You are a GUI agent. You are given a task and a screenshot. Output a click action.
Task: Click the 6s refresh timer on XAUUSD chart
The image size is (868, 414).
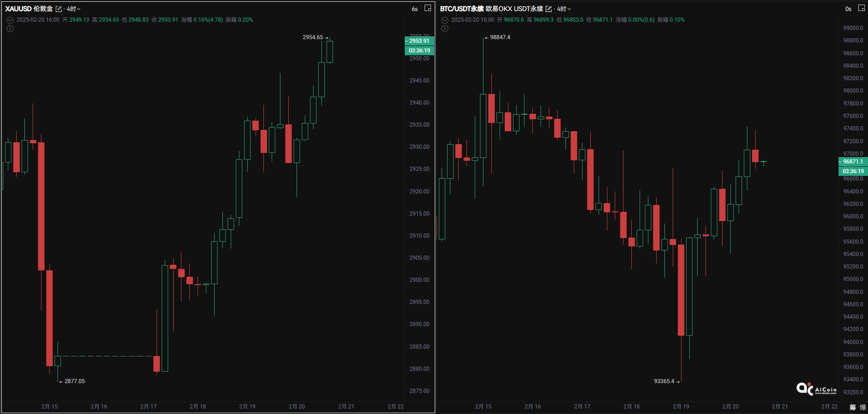point(414,9)
